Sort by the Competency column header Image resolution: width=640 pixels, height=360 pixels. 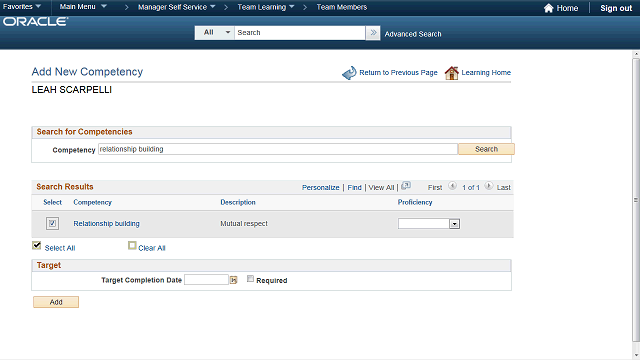pyautogui.click(x=92, y=202)
